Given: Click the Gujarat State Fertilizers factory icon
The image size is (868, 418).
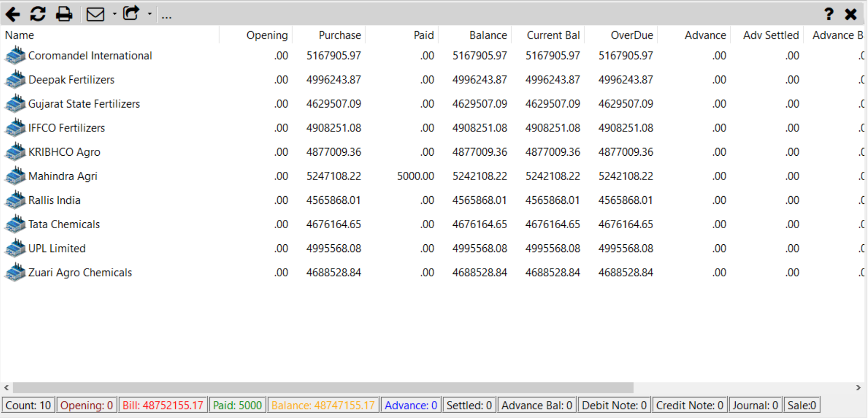Looking at the screenshot, I should tap(15, 103).
